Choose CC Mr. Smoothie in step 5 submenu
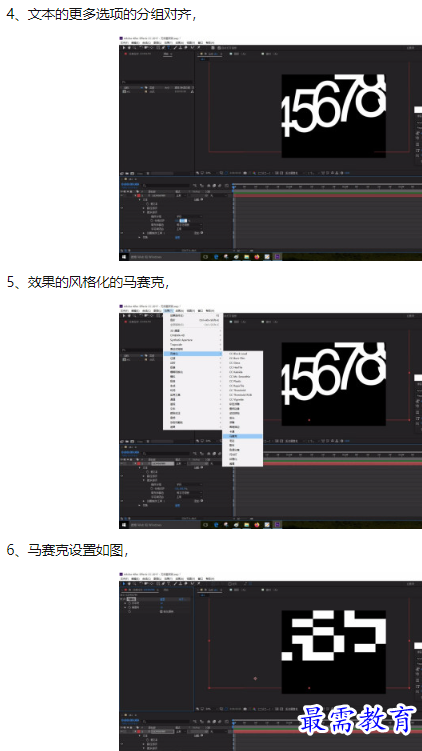This screenshot has height=751, width=422. click(240, 376)
